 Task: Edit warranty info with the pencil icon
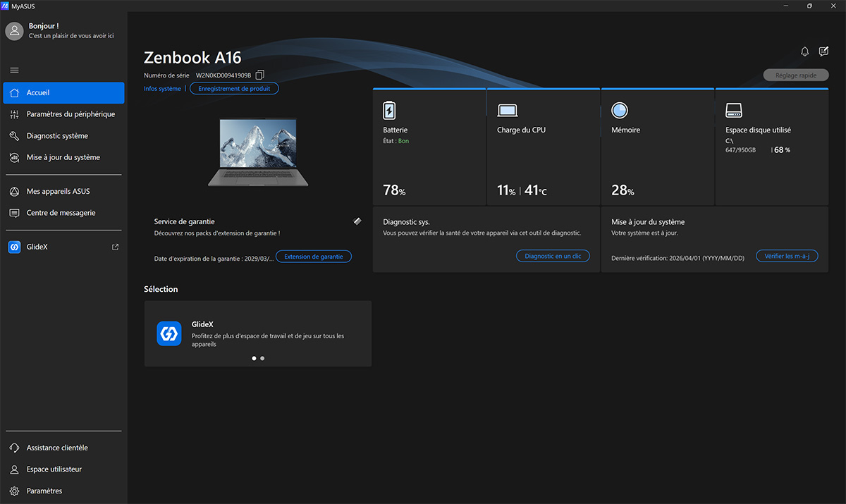click(357, 221)
